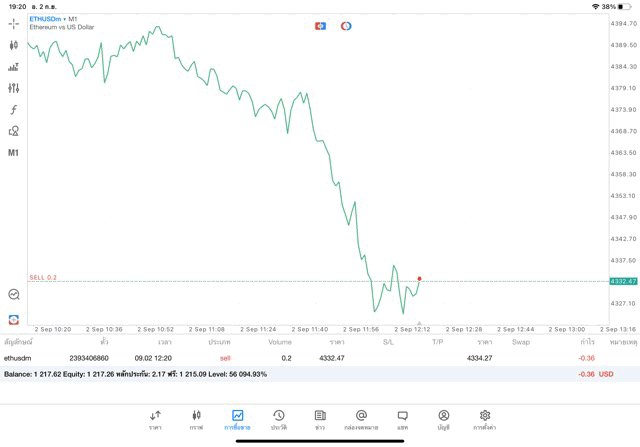Switch to the กราฟ chart tab
This screenshot has width=640, height=447.
click(x=196, y=420)
